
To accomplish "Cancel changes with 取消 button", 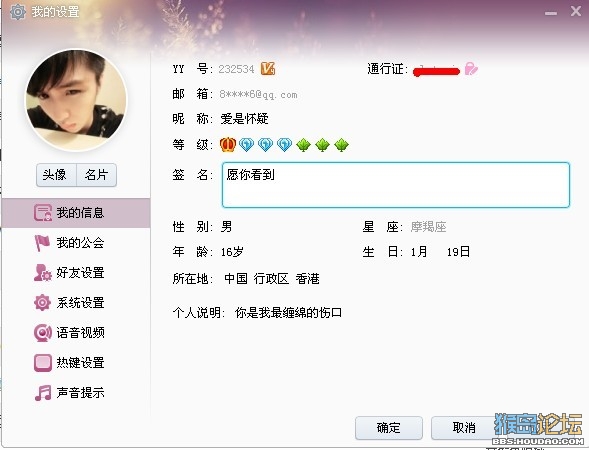I will coord(464,427).
